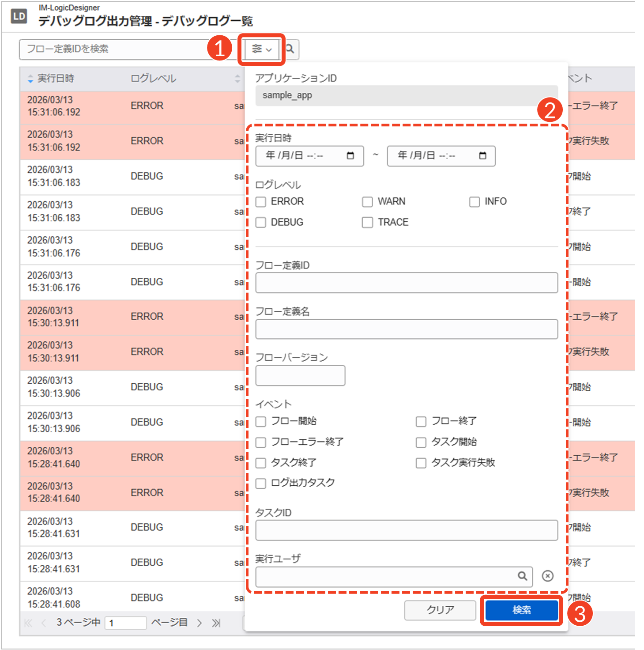Click search icon in 実行ユーザ field
The height and width of the screenshot is (650, 644).
pos(522,576)
